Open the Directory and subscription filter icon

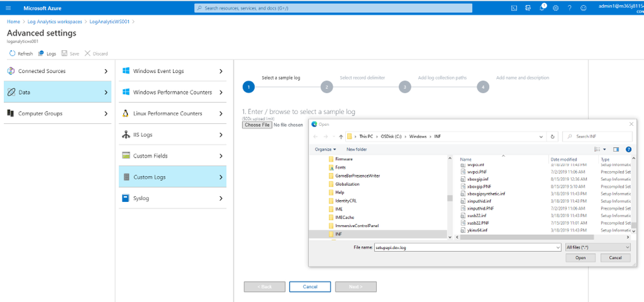coord(528,8)
